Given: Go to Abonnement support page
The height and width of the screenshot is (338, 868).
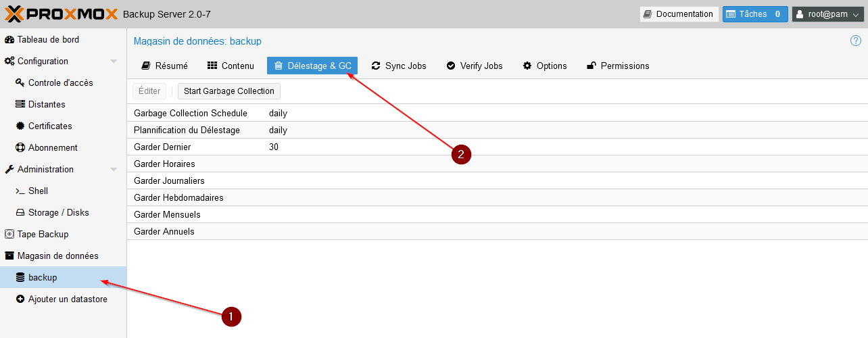Looking at the screenshot, I should (x=52, y=148).
